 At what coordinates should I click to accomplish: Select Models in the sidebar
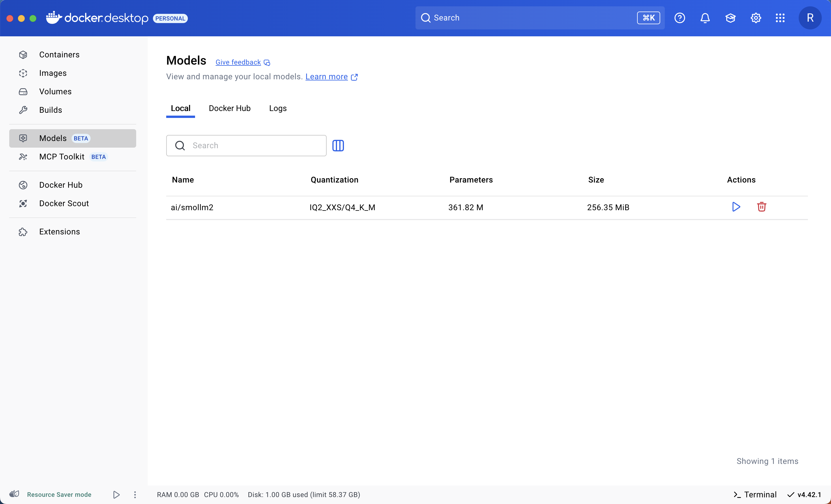(72, 138)
